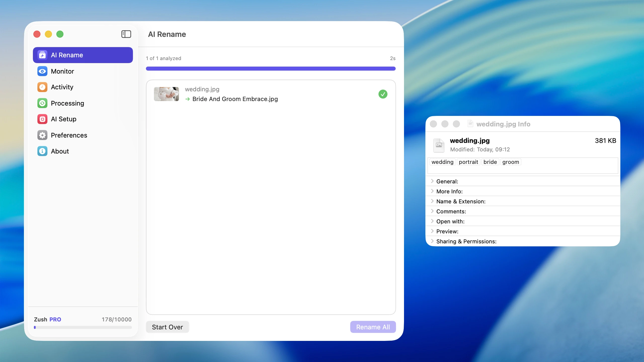Click the '1 of 1 analyzed' status text

click(x=164, y=58)
